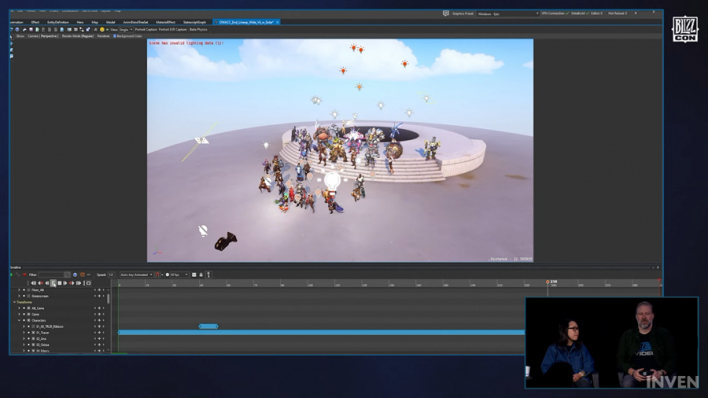Image resolution: width=708 pixels, height=398 pixels.
Task: Select the large light bulb gizmo in viewport
Action: point(332,182)
